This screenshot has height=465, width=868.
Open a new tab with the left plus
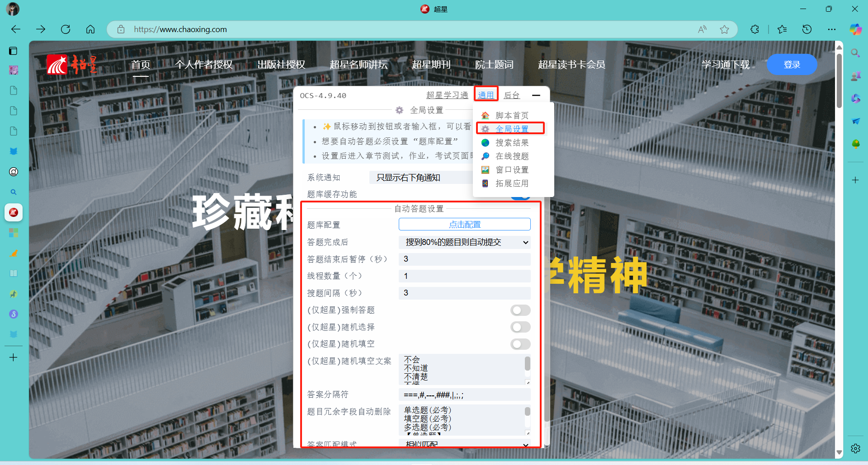[x=14, y=357]
